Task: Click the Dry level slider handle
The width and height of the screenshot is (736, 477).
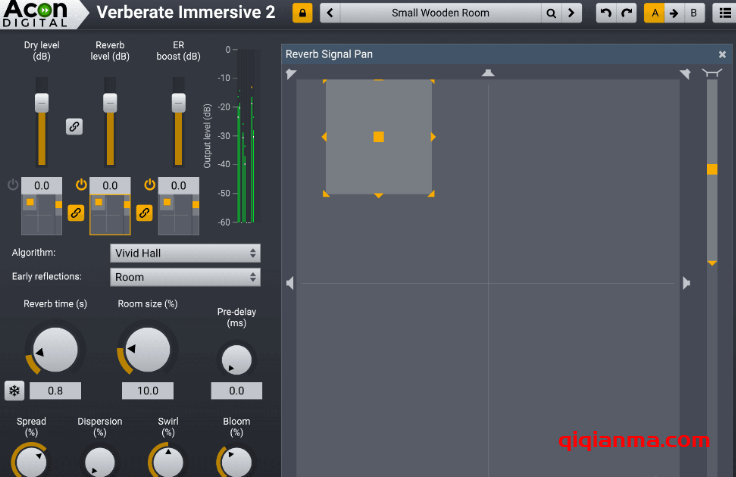Action: 41,103
